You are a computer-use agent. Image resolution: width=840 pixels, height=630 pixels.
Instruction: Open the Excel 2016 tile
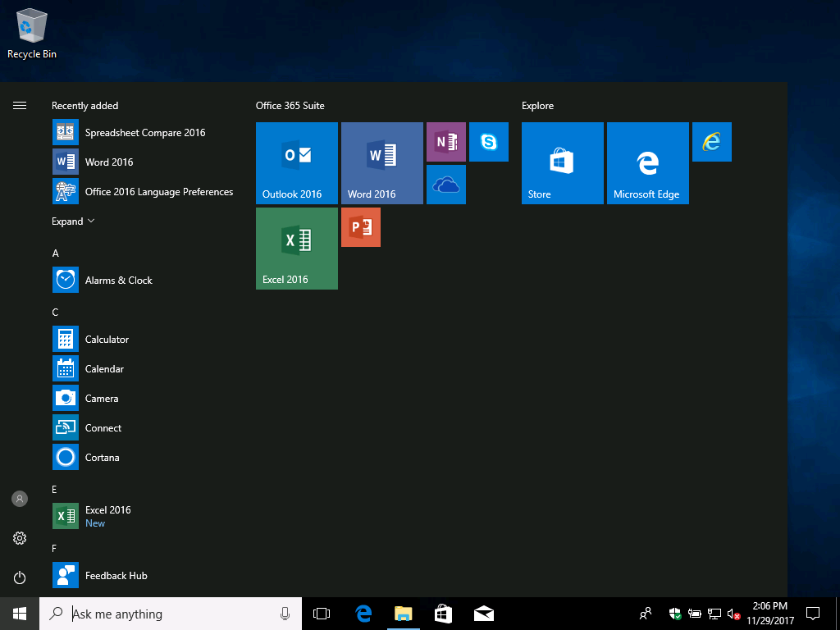(297, 249)
